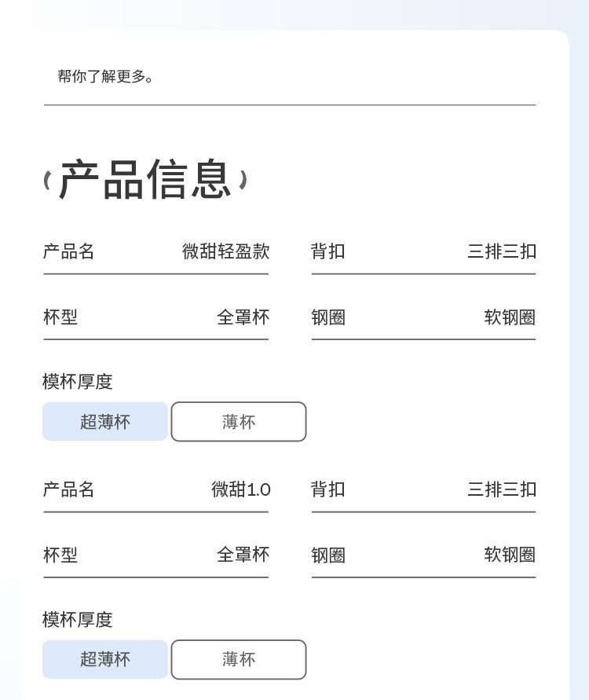Viewport: 589px width, 700px height.
Task: Click 产品名 label beside 微甜1.0
Action: tap(69, 489)
